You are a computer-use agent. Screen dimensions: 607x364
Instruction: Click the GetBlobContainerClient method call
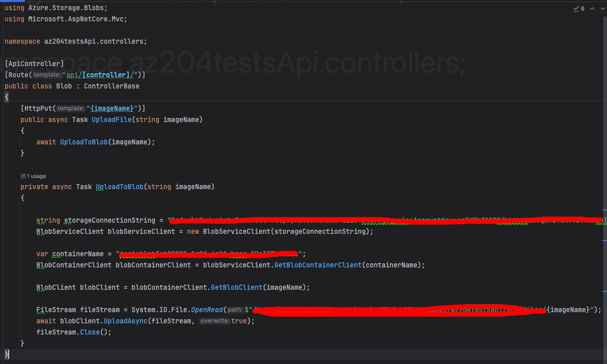(x=318, y=265)
